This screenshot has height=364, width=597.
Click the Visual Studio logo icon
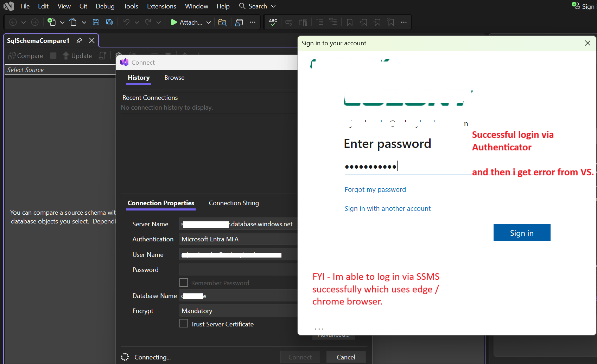pos(8,6)
